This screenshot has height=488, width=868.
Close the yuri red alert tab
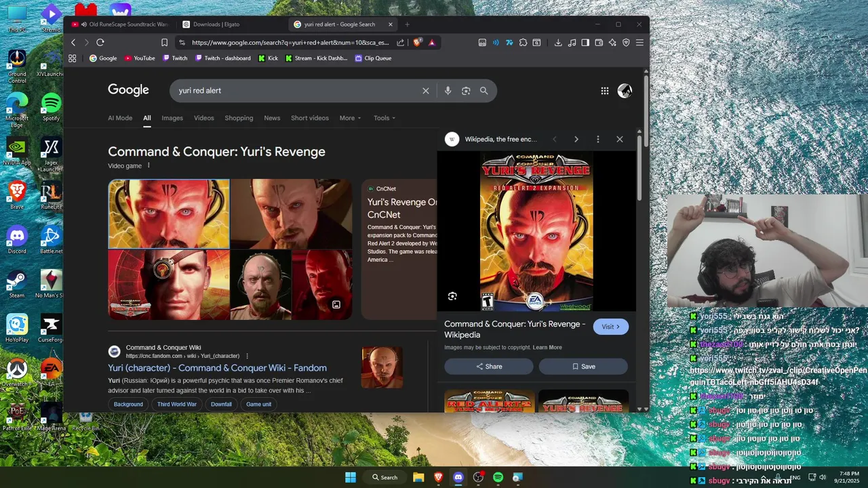tap(391, 24)
